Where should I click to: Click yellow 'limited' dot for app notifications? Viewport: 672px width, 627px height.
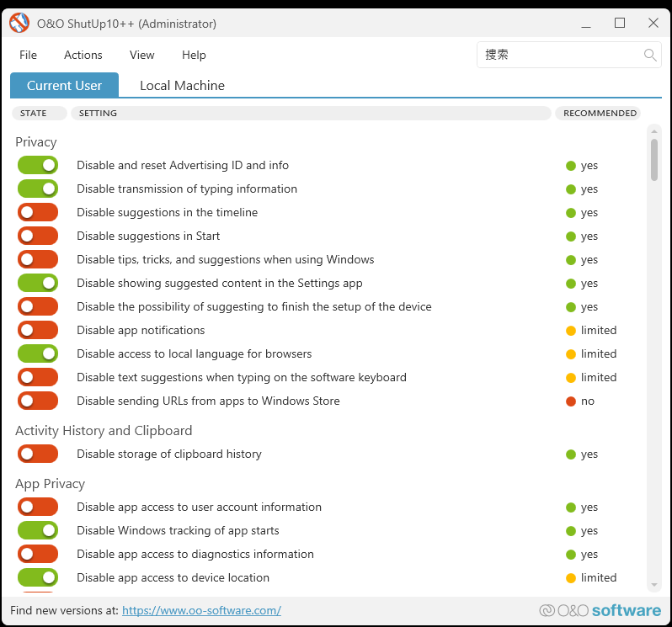(x=571, y=331)
